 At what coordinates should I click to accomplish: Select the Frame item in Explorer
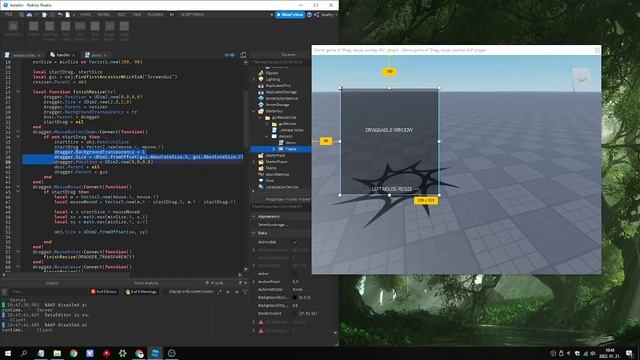coord(291,149)
